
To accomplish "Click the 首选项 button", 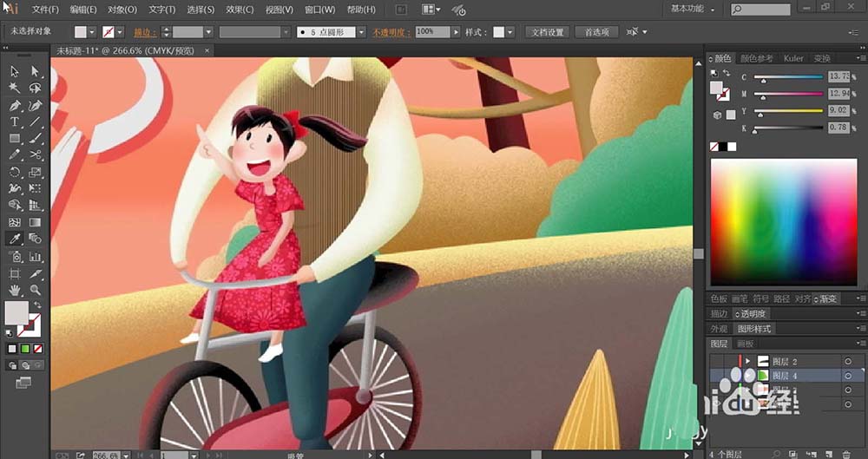I will point(597,32).
